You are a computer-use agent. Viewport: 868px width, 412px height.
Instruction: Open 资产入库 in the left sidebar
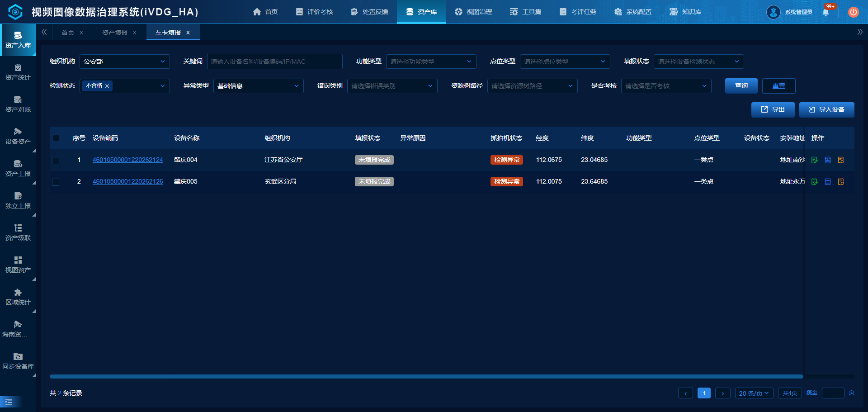(18, 40)
